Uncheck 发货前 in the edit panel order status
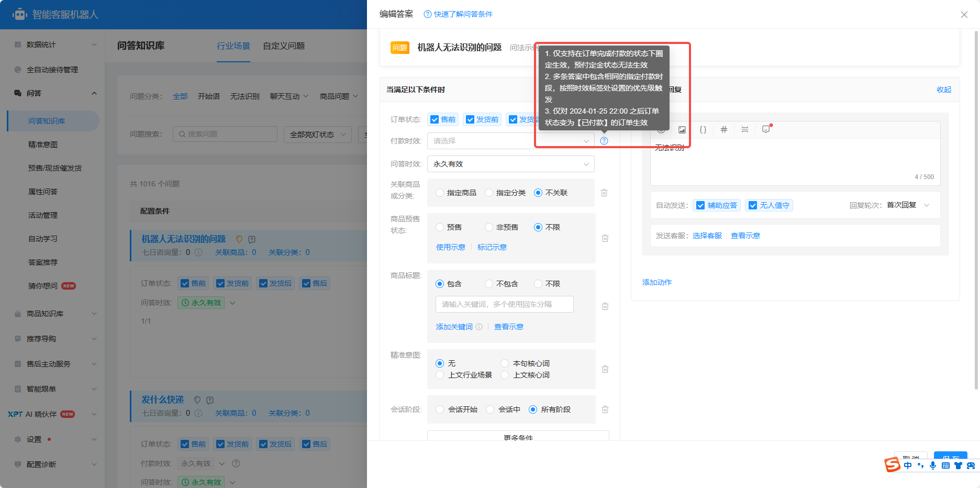The height and width of the screenshot is (488, 980). coord(470,119)
